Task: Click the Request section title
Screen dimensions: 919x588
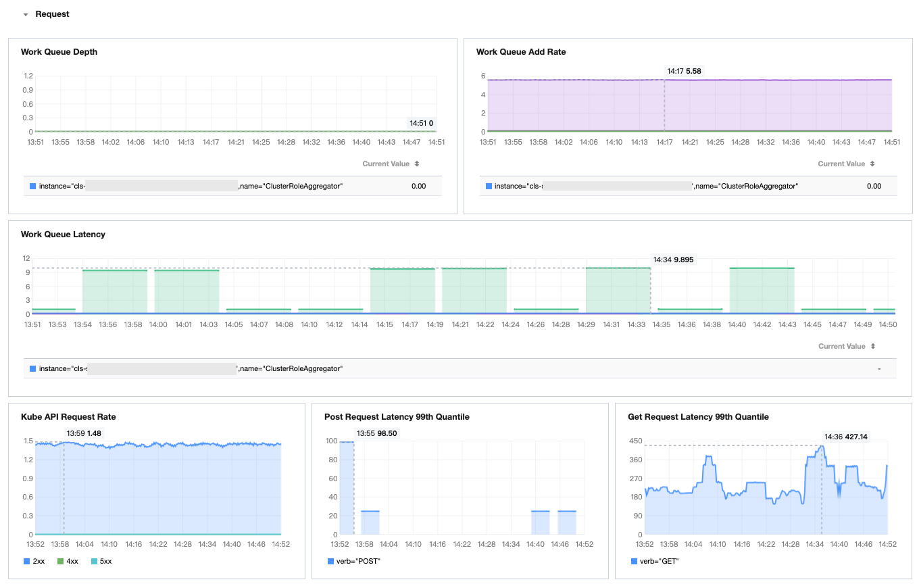Action: [x=52, y=14]
